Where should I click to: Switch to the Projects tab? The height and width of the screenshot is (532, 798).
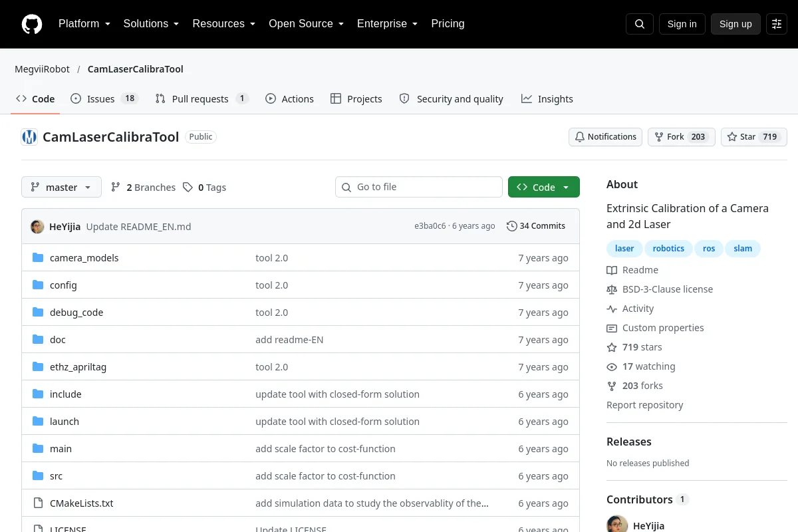point(356,98)
